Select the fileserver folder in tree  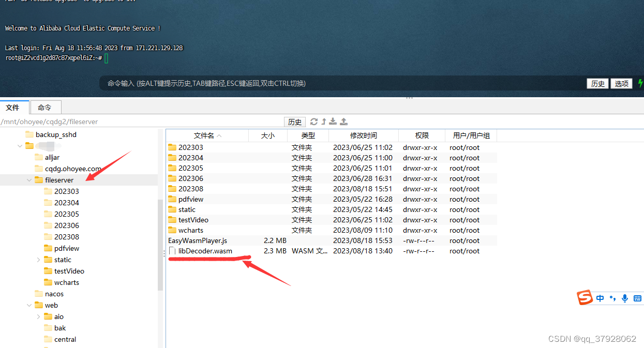tap(59, 180)
